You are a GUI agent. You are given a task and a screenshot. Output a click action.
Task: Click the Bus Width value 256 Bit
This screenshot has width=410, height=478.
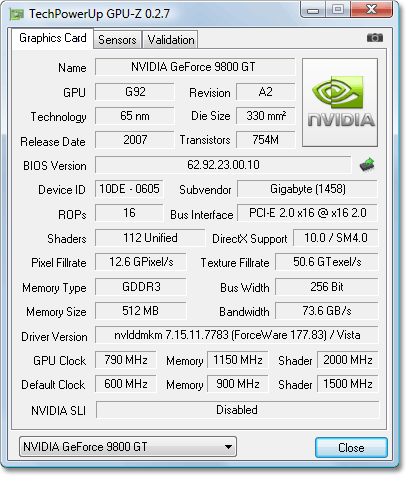click(327, 287)
